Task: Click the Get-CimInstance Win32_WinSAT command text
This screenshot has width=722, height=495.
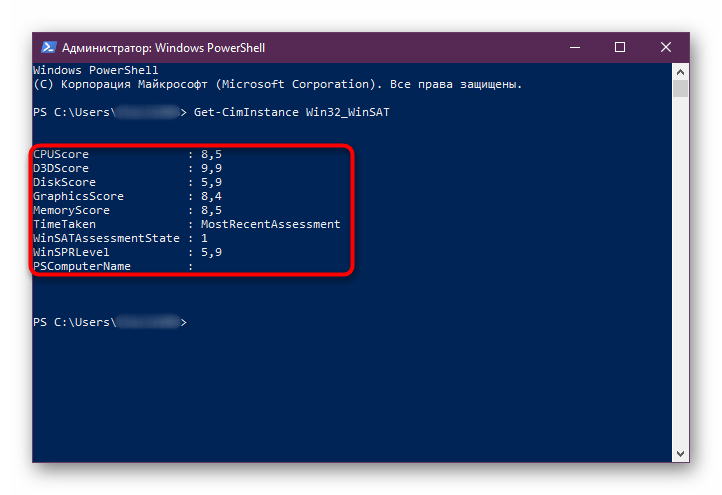Action: coord(291,112)
